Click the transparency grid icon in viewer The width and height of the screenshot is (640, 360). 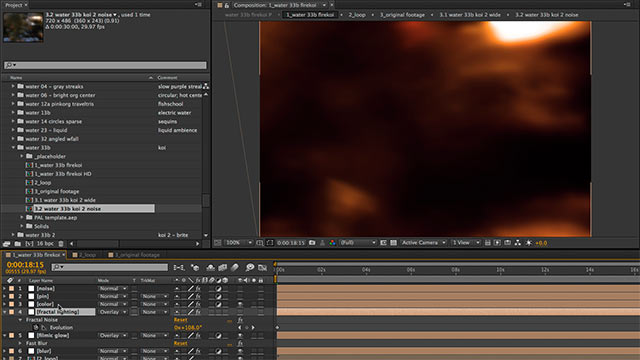(393, 242)
